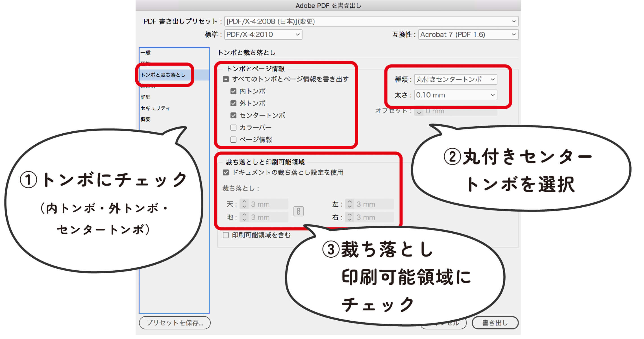Click the 左 3 mm bleed field
This screenshot has width=644, height=339.
click(374, 204)
